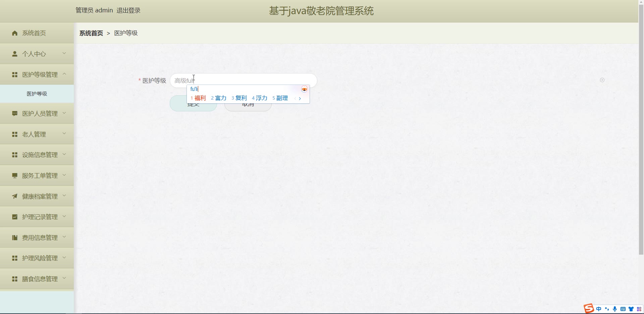This screenshot has height=314, width=644.
Task: Expand the 费用信息管理 menu chevron
Action: [64, 237]
